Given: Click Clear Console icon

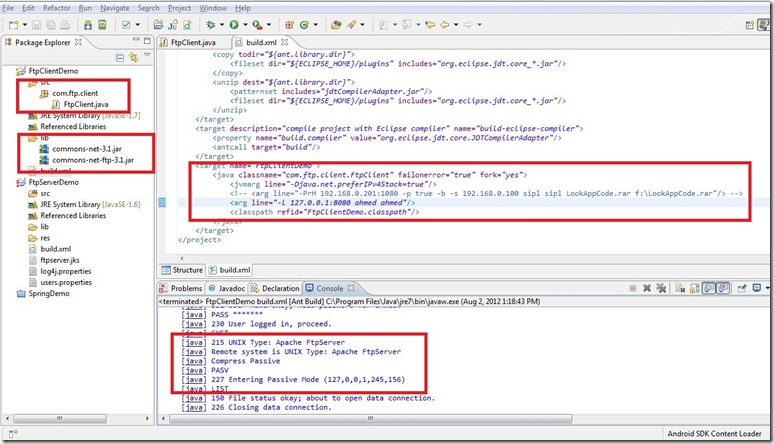Looking at the screenshot, I should tap(680, 288).
